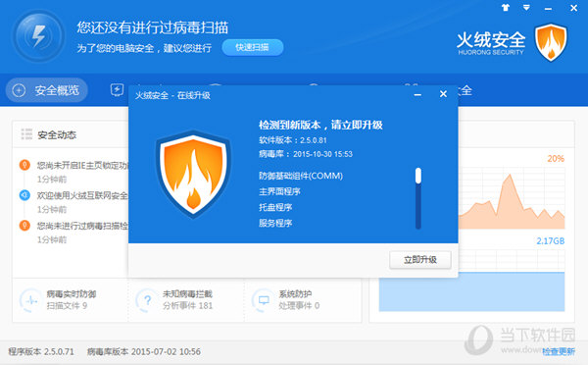Minimize the main Huorong window

[x=548, y=8]
